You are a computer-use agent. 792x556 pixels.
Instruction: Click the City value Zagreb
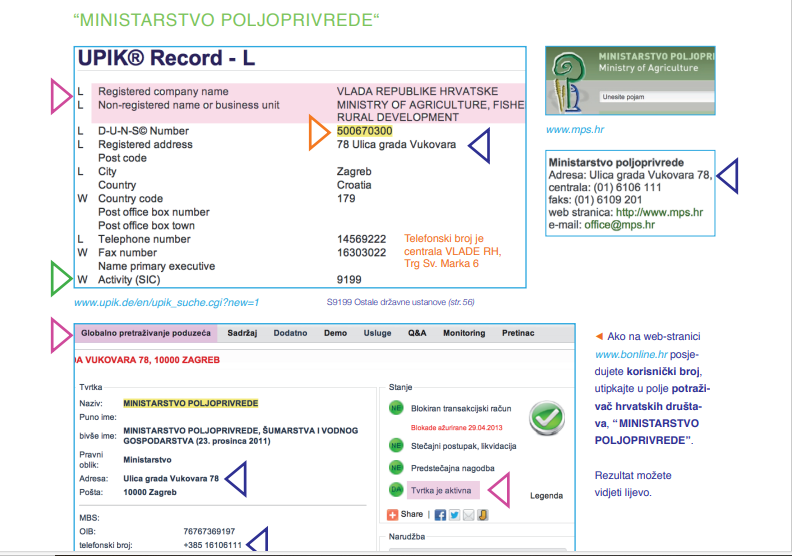tap(354, 172)
